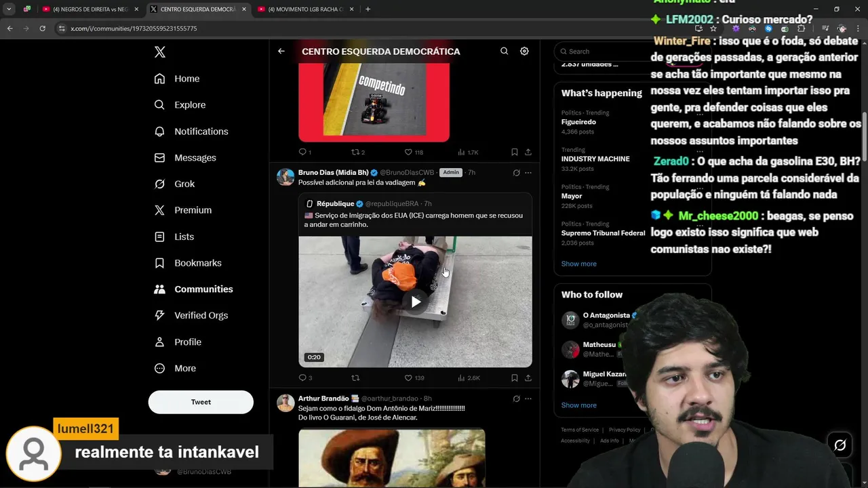Click Grok icon on Bruno Dias post
This screenshot has height=488, width=868.
(x=516, y=173)
